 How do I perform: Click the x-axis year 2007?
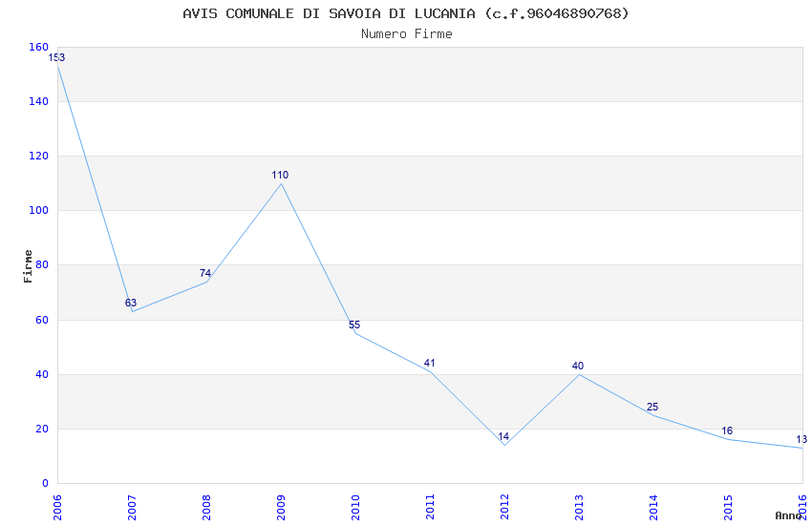132,508
